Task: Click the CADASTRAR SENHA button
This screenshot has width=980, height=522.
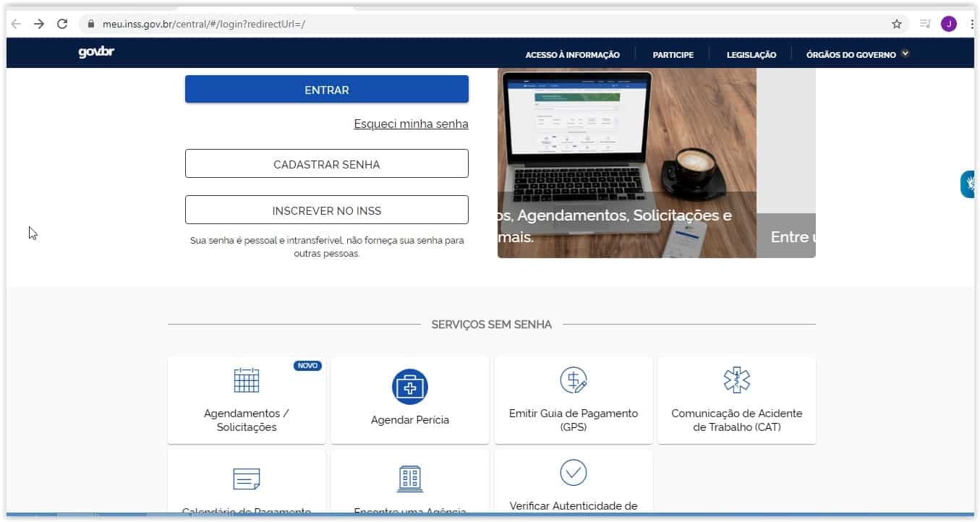Action: [x=327, y=164]
